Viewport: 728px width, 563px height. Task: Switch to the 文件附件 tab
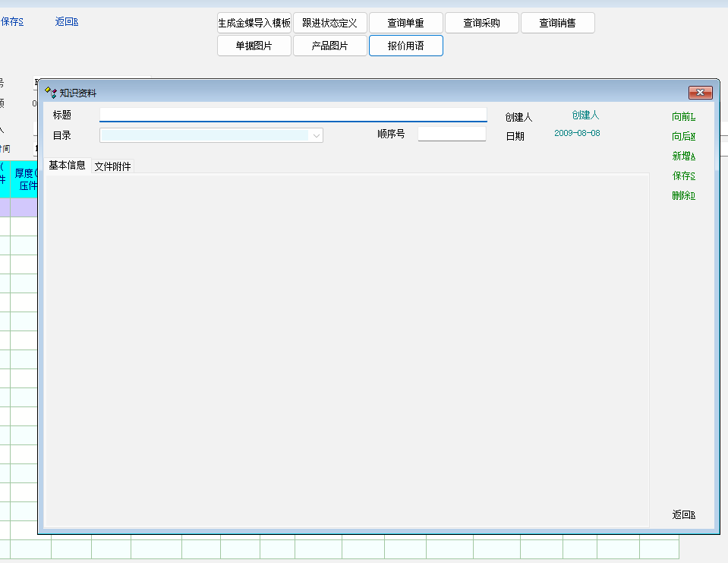pos(112,166)
